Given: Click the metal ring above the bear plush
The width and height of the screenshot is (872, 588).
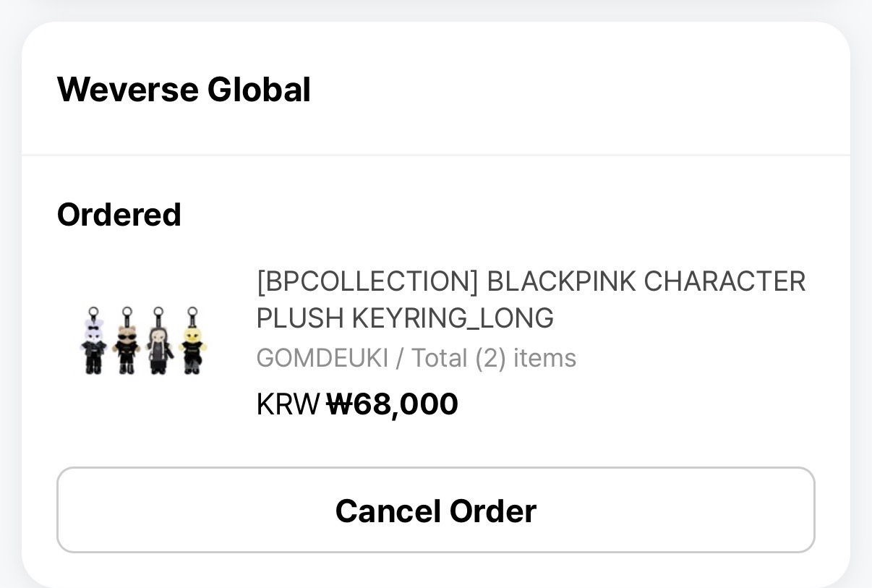Looking at the screenshot, I should (127, 312).
